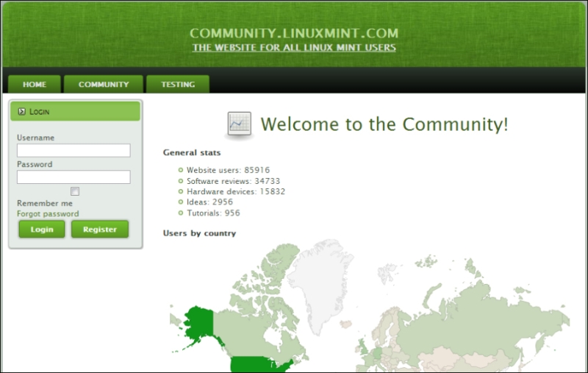This screenshot has height=373, width=588.
Task: Focus the Username input field
Action: [x=73, y=151]
